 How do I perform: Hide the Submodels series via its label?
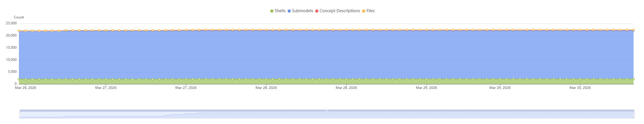tap(302, 11)
